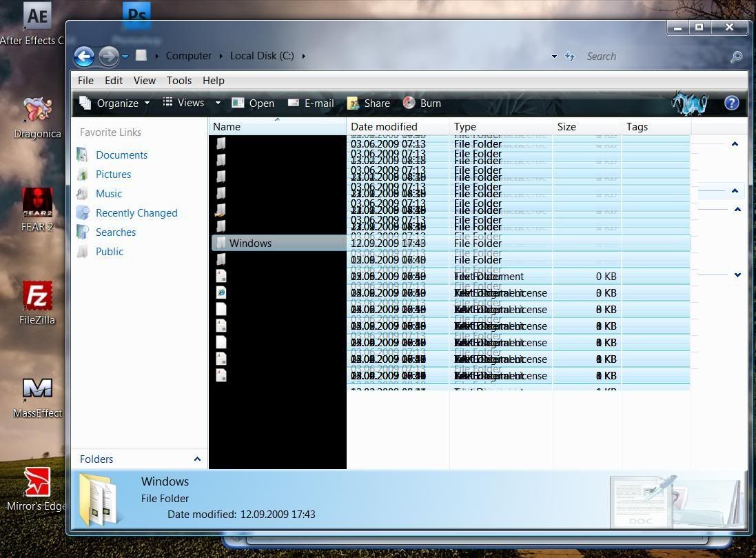Click Open in the toolbar
Screen dimensions: 756x558
click(253, 103)
